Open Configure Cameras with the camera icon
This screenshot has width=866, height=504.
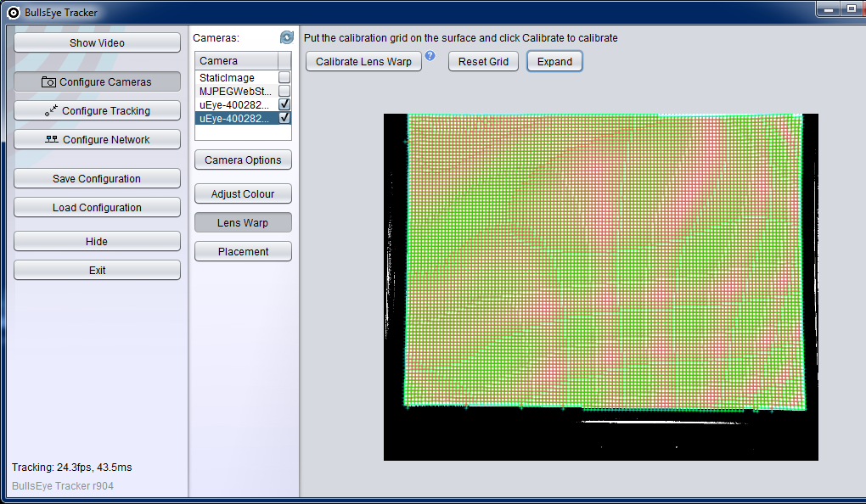[x=97, y=82]
